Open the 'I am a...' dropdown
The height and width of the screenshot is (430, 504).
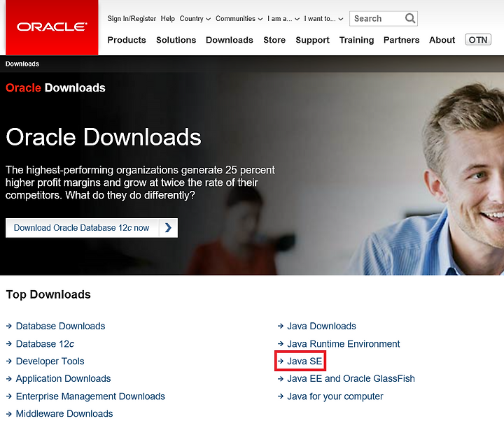point(283,19)
